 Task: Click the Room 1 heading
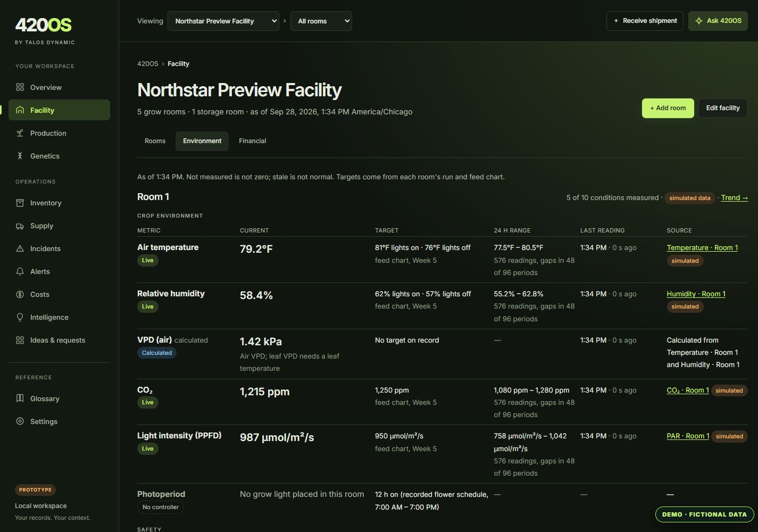click(153, 197)
